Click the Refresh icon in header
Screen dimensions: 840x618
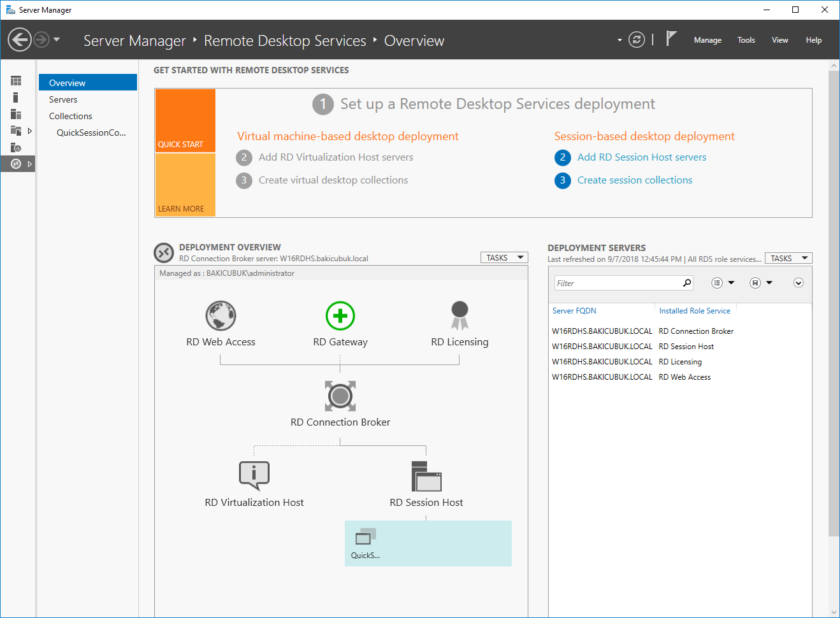click(x=637, y=40)
